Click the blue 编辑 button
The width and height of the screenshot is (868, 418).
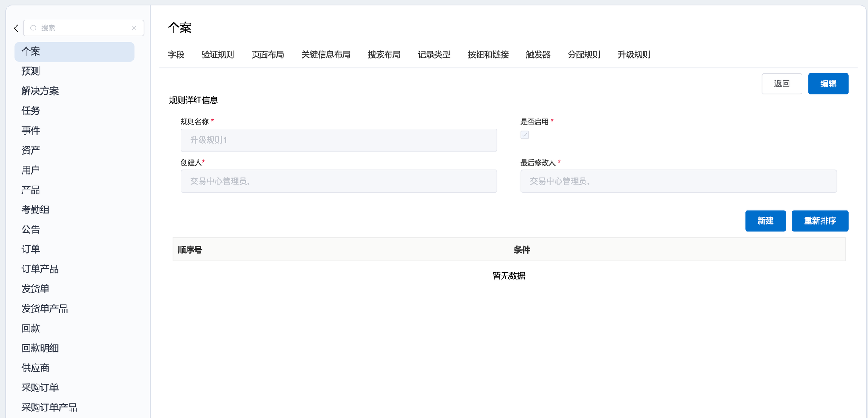pyautogui.click(x=828, y=84)
